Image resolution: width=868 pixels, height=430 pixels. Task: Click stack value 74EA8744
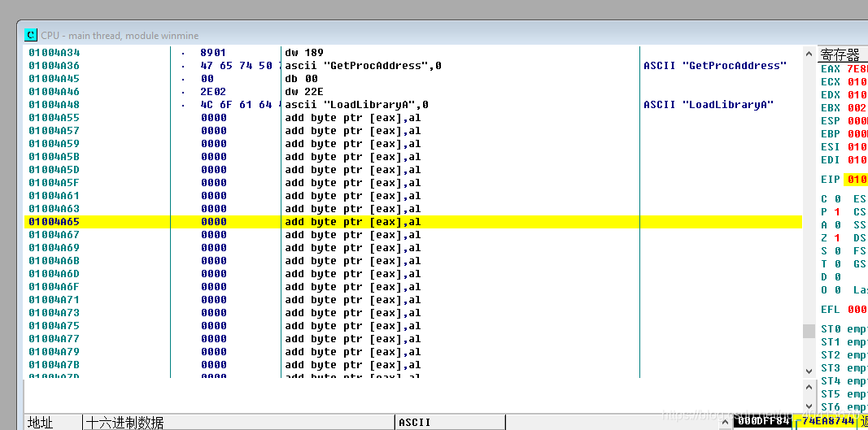[828, 422]
